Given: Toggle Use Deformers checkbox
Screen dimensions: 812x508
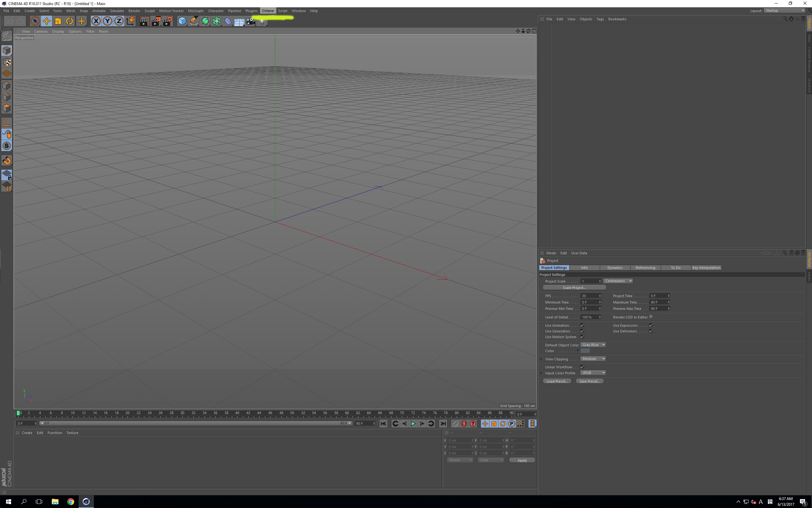Looking at the screenshot, I should point(651,331).
